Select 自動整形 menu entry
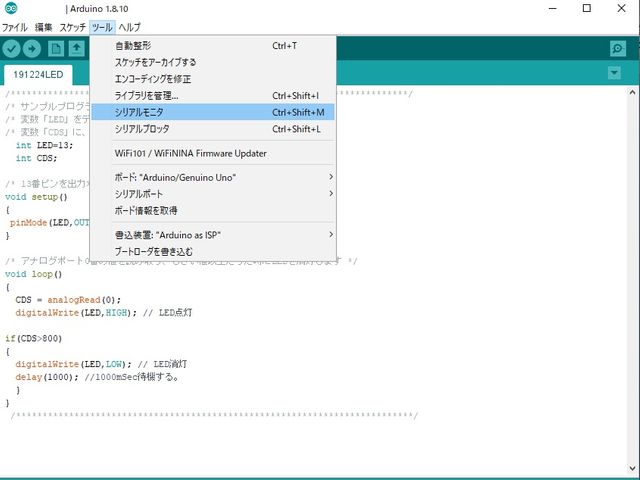 [x=213, y=46]
